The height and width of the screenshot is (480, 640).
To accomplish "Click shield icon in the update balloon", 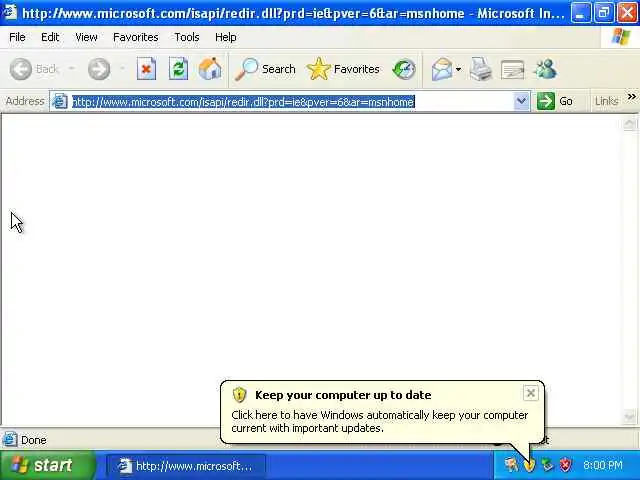I will click(x=240, y=395).
